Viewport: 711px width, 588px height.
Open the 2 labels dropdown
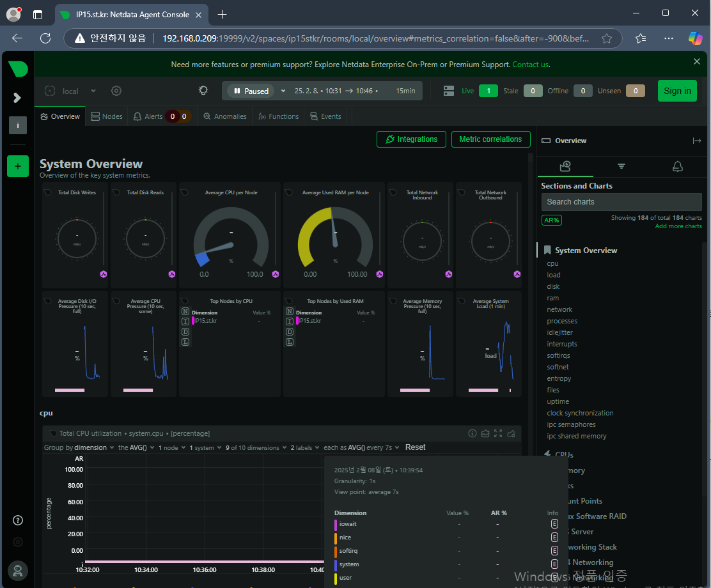coord(305,447)
